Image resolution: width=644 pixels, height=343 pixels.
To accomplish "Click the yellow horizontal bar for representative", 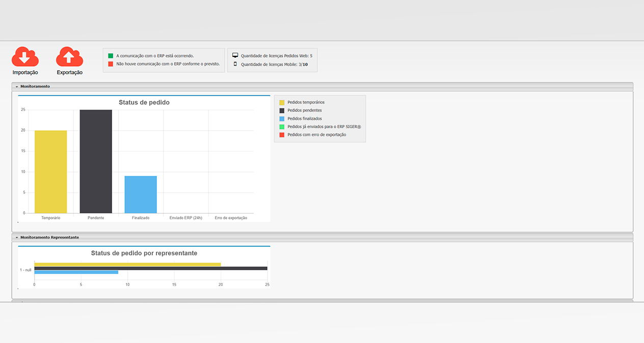I will point(127,265).
